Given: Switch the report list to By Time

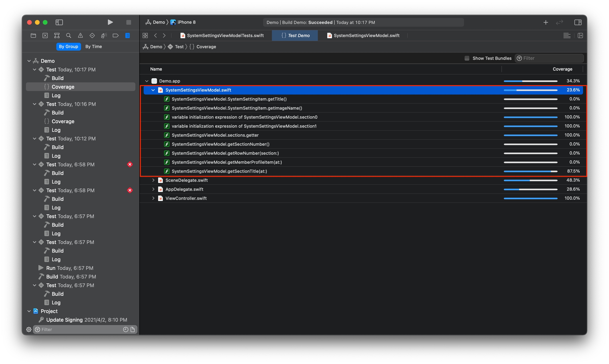Looking at the screenshot, I should point(94,47).
